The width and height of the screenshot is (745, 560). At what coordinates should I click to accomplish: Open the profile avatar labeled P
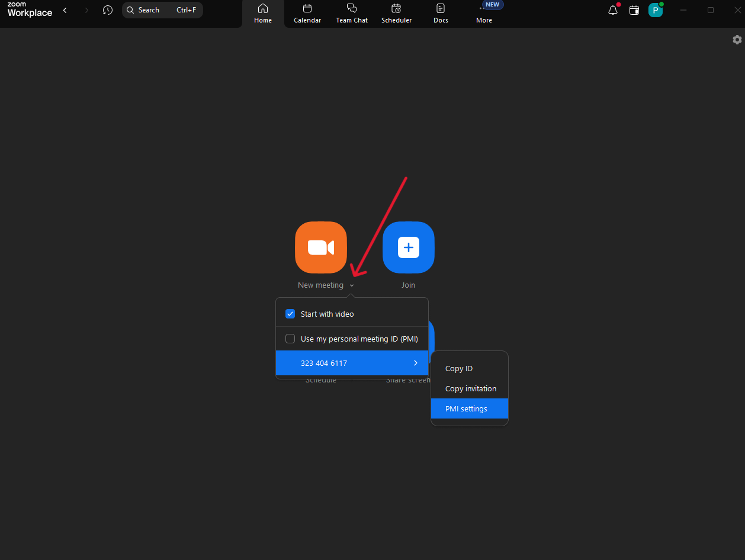tap(656, 10)
